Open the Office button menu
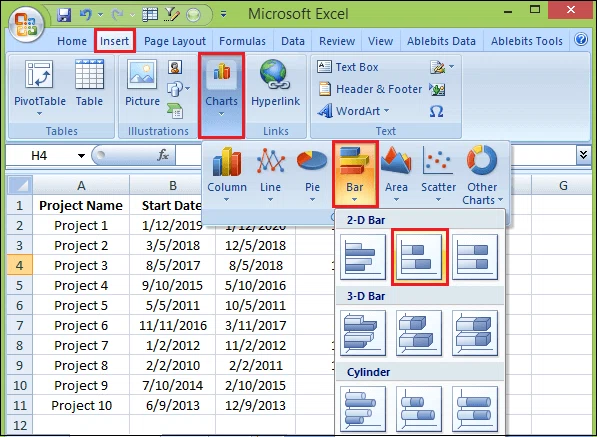 pos(26,24)
